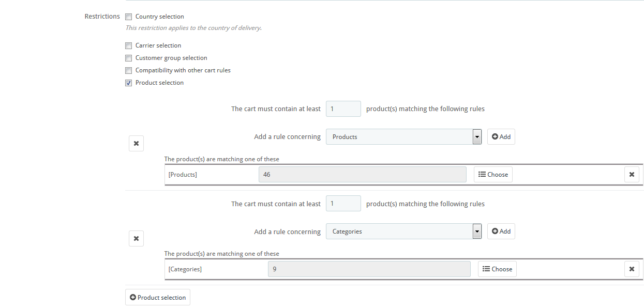Image resolution: width=644 pixels, height=308 pixels.
Task: Choose products for the [Products] rule
Action: [493, 175]
